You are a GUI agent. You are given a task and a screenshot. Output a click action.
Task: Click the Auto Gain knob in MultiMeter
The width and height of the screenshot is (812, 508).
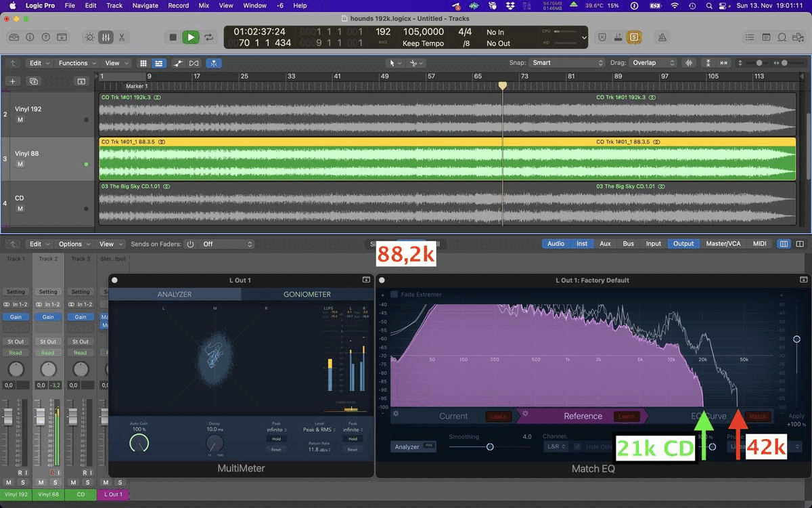pyautogui.click(x=139, y=443)
